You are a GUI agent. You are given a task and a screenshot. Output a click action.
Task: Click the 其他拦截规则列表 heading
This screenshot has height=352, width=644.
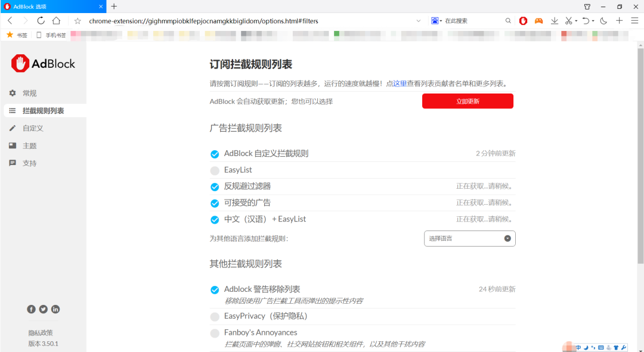click(x=246, y=264)
